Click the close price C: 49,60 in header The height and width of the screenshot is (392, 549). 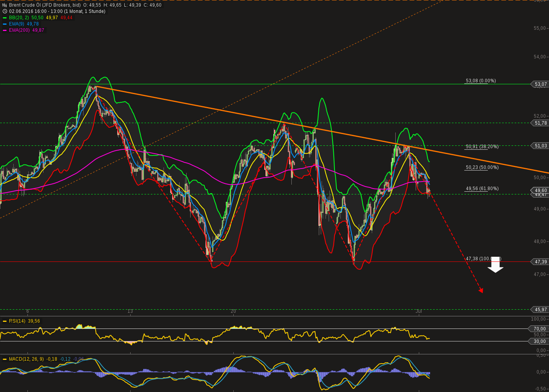153,5
